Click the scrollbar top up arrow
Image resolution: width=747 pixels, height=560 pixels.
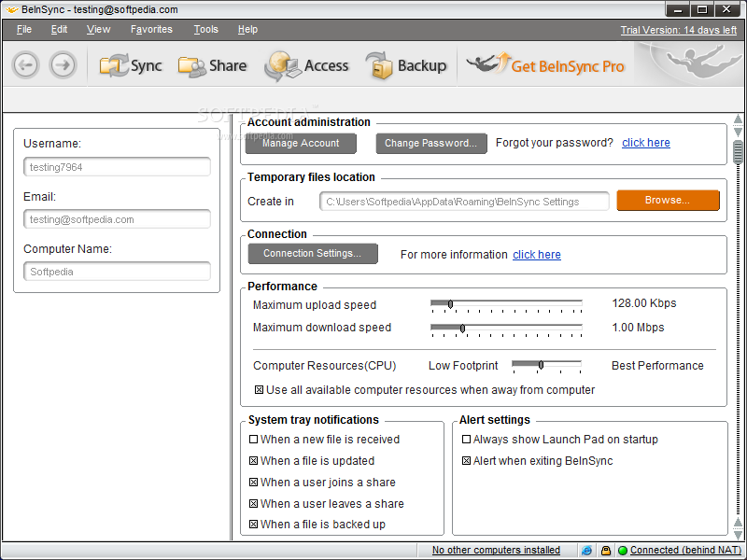coord(738,119)
